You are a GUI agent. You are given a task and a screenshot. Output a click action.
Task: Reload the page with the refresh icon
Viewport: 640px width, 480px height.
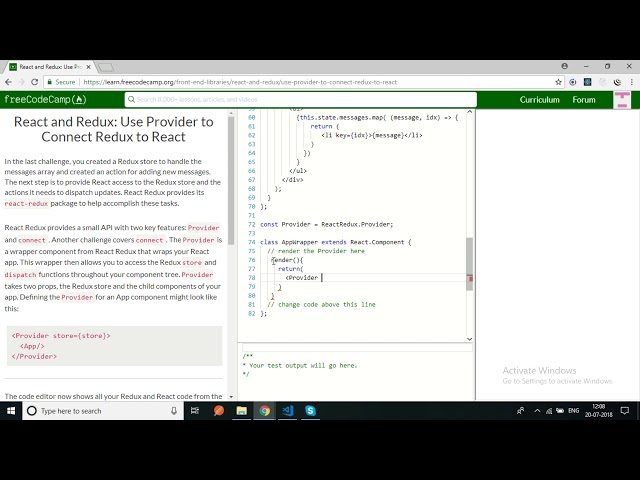coord(35,82)
